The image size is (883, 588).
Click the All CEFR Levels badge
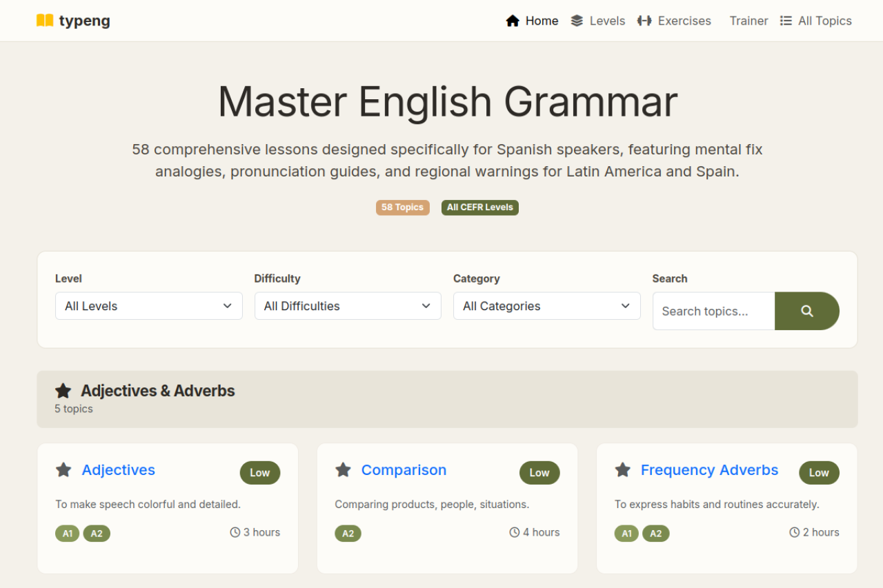[x=480, y=207]
